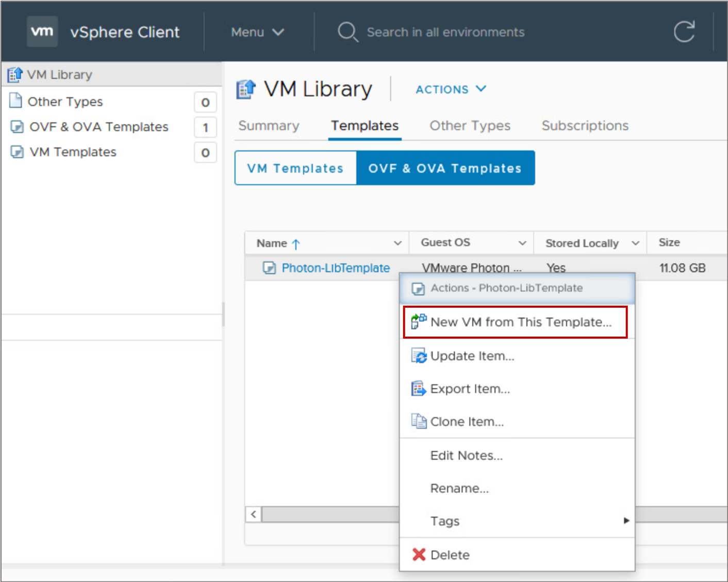Select Clone Item in context menu
This screenshot has height=582, width=728.
coord(517,422)
